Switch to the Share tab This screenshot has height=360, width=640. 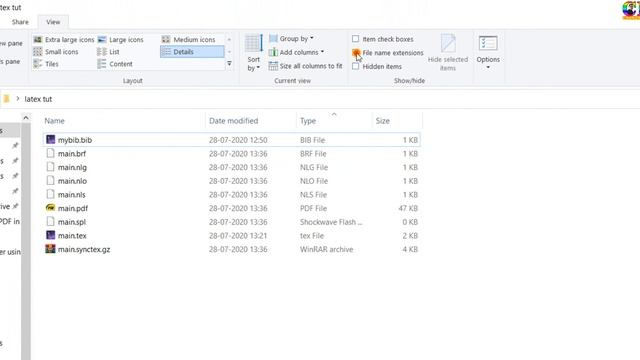pyautogui.click(x=20, y=22)
